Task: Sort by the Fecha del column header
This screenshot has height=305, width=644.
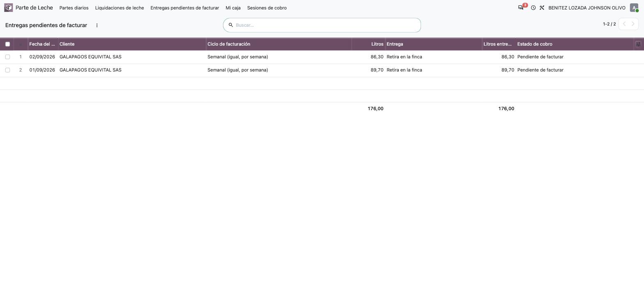Action: click(42, 44)
